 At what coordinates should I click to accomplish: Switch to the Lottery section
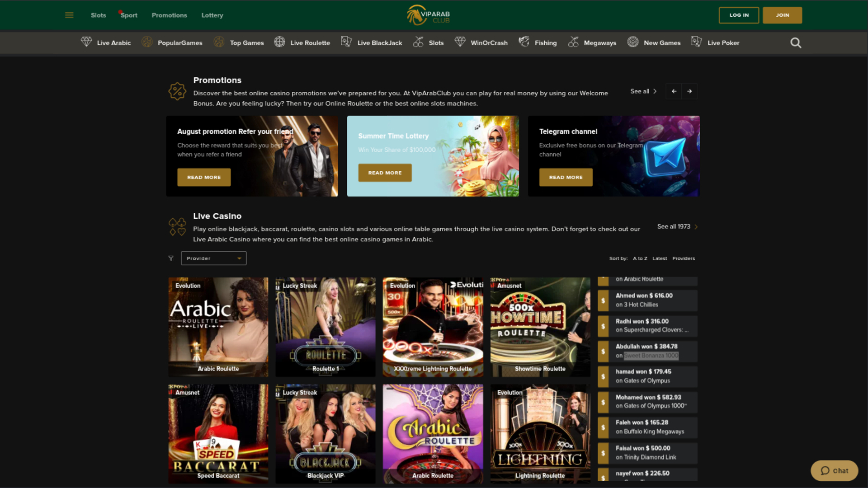(x=212, y=15)
